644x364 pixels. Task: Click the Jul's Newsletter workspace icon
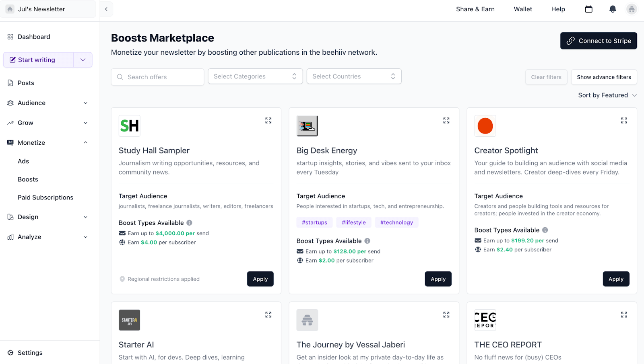coord(10,9)
